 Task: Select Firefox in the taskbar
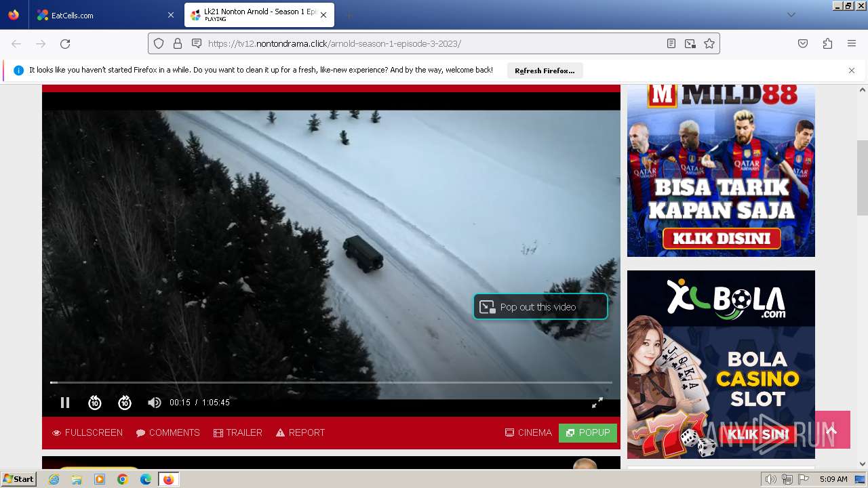pos(168,479)
